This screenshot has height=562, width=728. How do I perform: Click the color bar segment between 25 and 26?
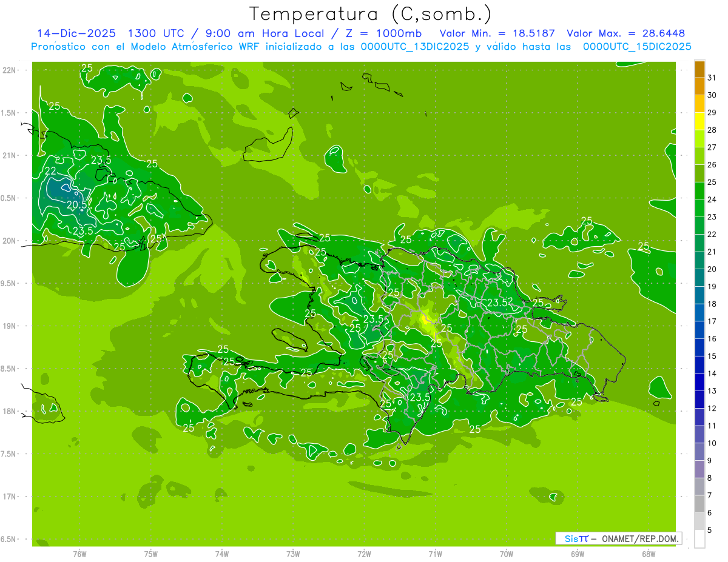(699, 173)
